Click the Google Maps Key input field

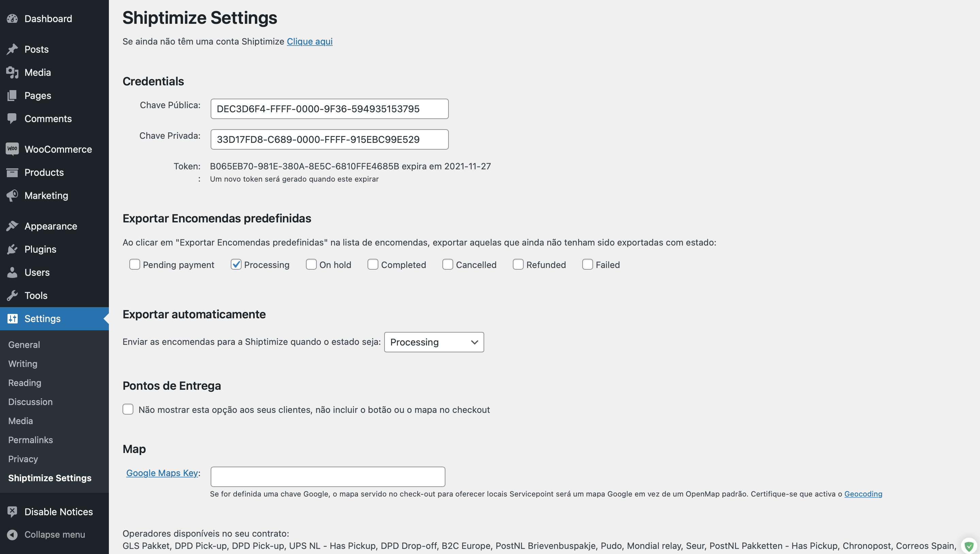point(328,476)
